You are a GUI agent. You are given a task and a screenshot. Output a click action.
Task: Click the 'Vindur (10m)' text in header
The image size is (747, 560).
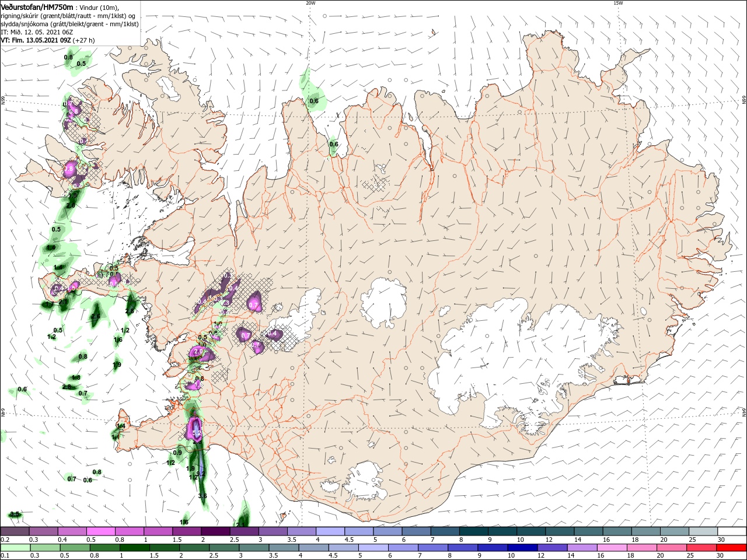click(x=99, y=7)
